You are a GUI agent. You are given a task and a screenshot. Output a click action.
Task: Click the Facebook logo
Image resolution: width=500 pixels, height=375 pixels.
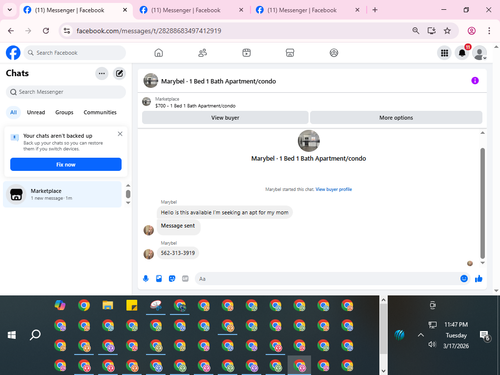[13, 53]
